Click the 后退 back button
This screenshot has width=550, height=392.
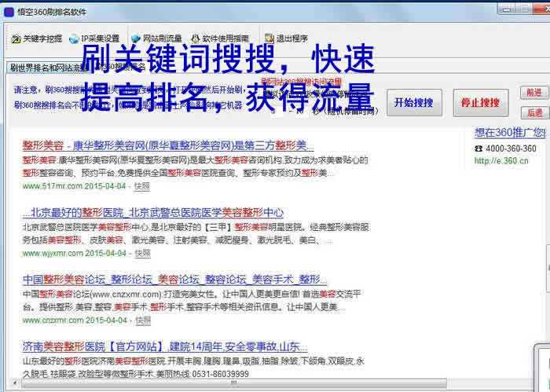[x=534, y=112]
